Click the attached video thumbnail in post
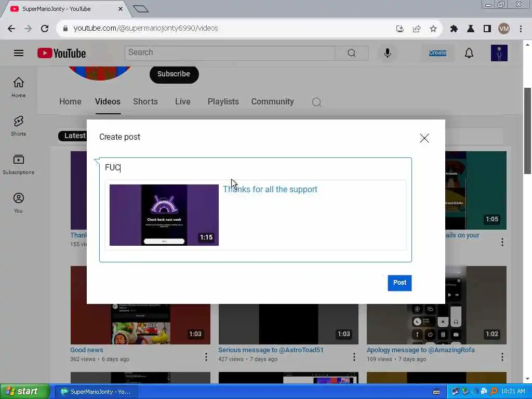 164,215
